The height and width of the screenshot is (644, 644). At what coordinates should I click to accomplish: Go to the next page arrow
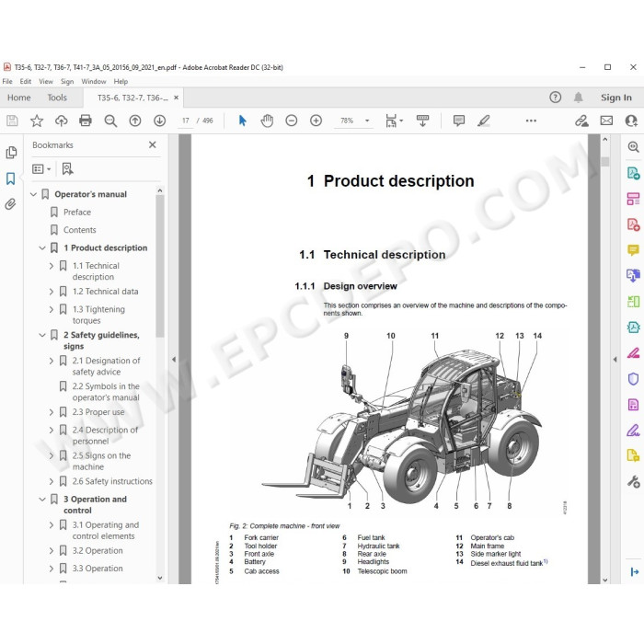click(x=160, y=121)
